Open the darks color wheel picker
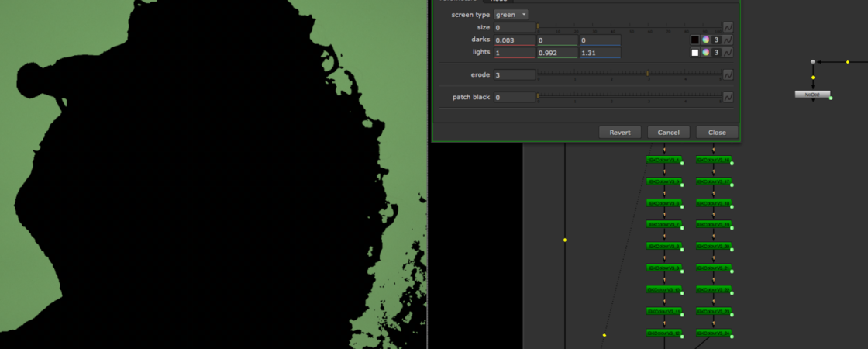 tap(705, 40)
